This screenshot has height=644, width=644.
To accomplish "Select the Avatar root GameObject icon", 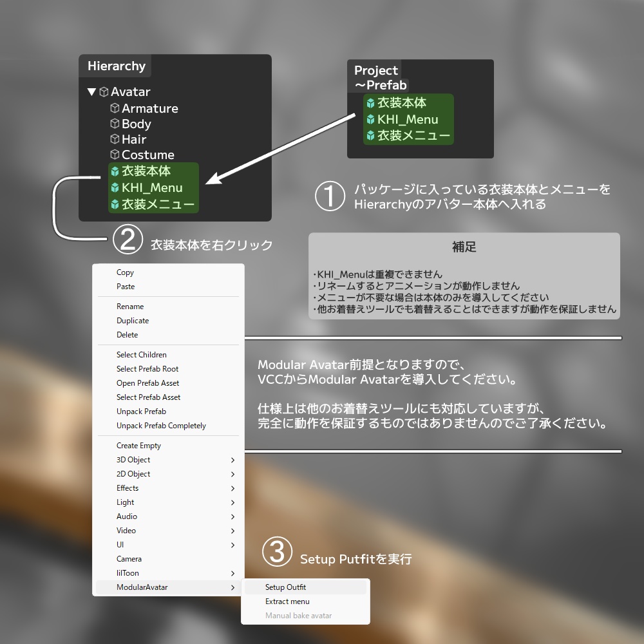I will (104, 91).
